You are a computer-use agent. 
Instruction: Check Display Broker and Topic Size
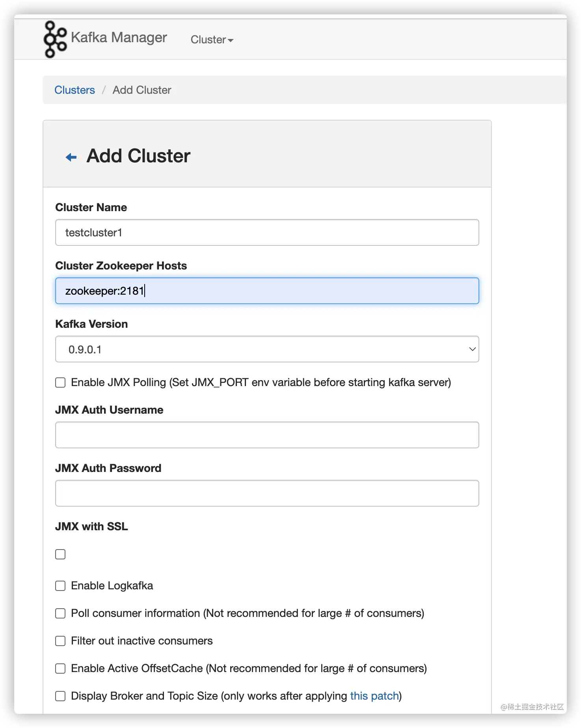pyautogui.click(x=60, y=696)
